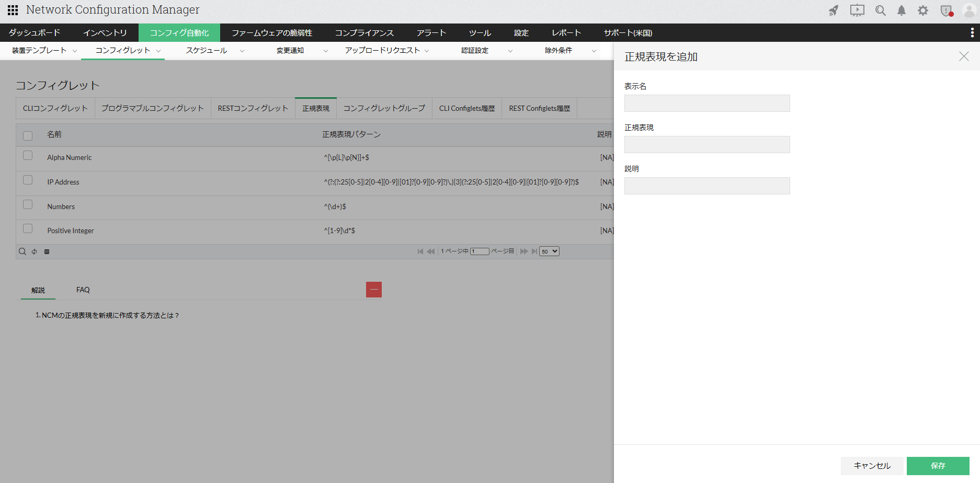Open the コンプライアンス menu
Image resolution: width=980 pixels, height=483 pixels.
365,32
